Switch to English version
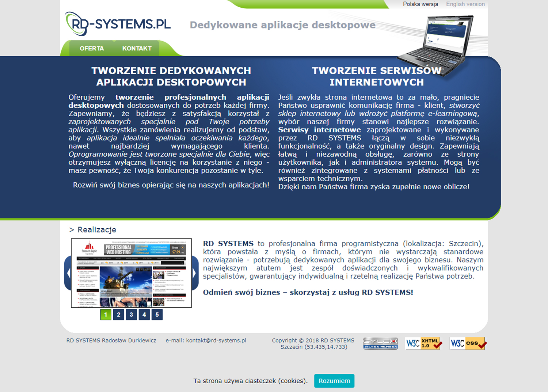 465,4
